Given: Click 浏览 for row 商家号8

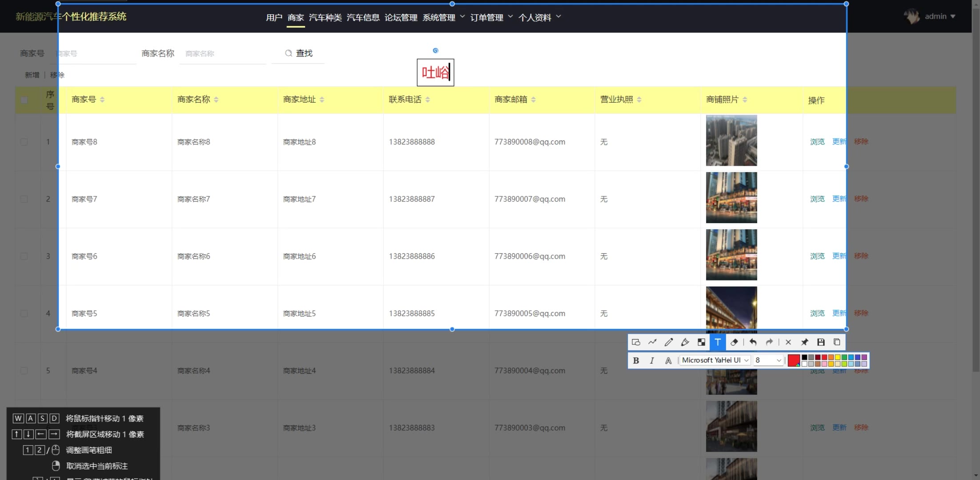Looking at the screenshot, I should 817,141.
